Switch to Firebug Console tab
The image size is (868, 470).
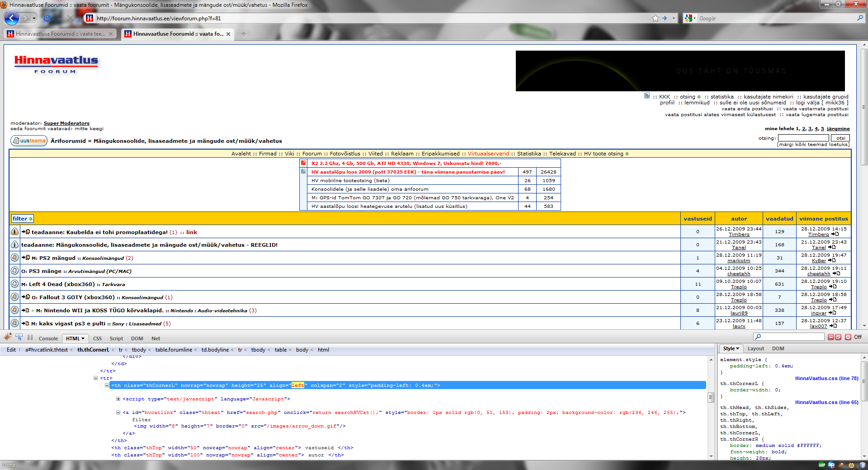tap(48, 338)
